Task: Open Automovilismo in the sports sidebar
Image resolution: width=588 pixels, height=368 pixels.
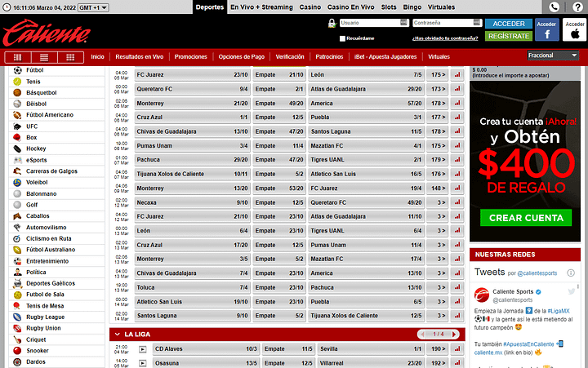Action: click(56, 228)
